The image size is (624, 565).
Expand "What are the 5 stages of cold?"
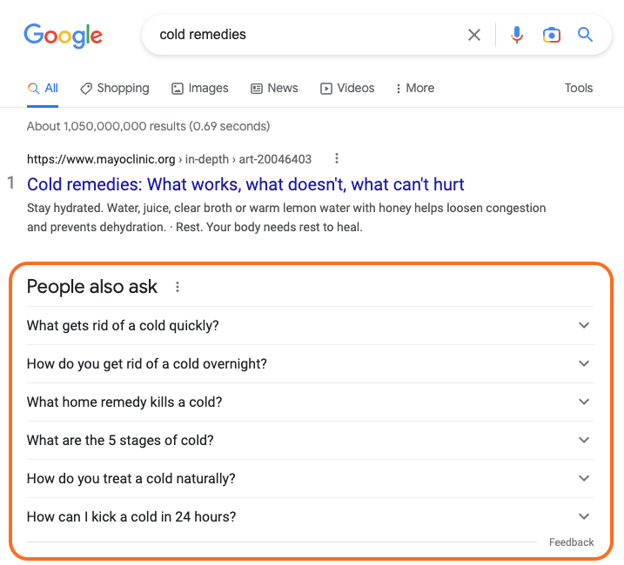[x=584, y=440]
